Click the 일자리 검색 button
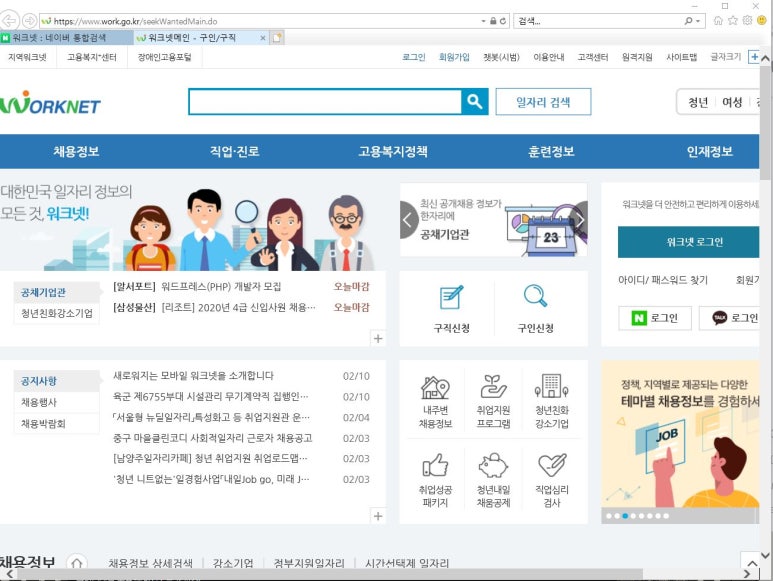 point(543,102)
